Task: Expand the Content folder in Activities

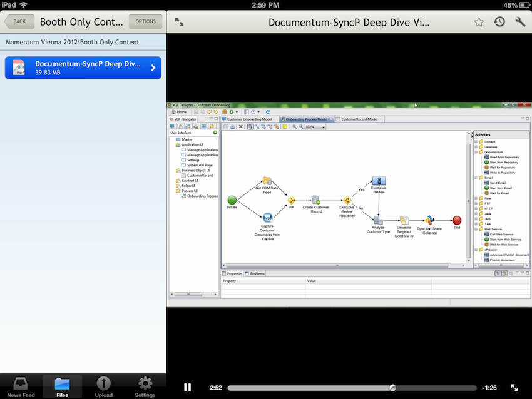Action: [476, 142]
